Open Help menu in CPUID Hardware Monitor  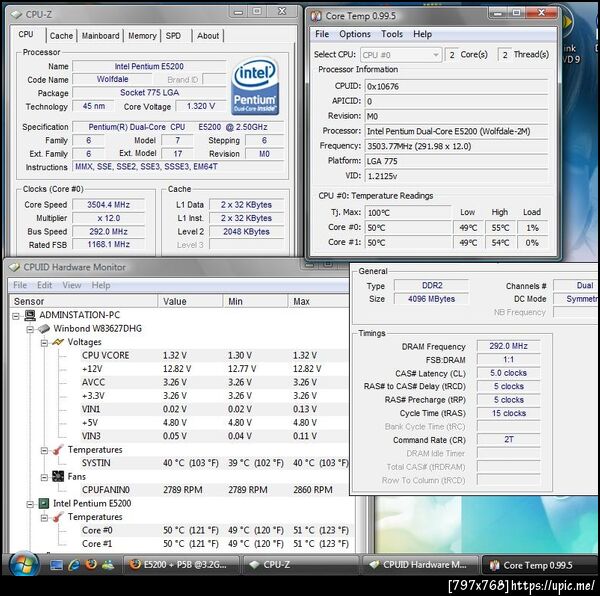(x=101, y=285)
